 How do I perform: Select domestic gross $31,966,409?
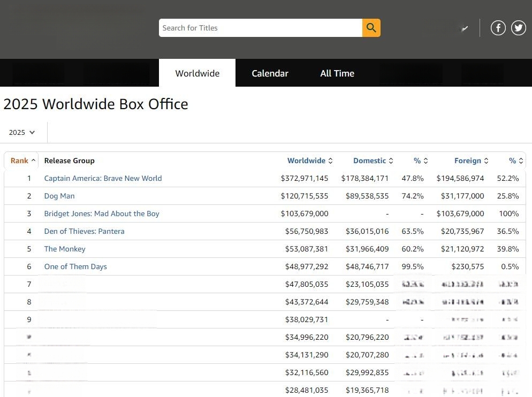367,249
